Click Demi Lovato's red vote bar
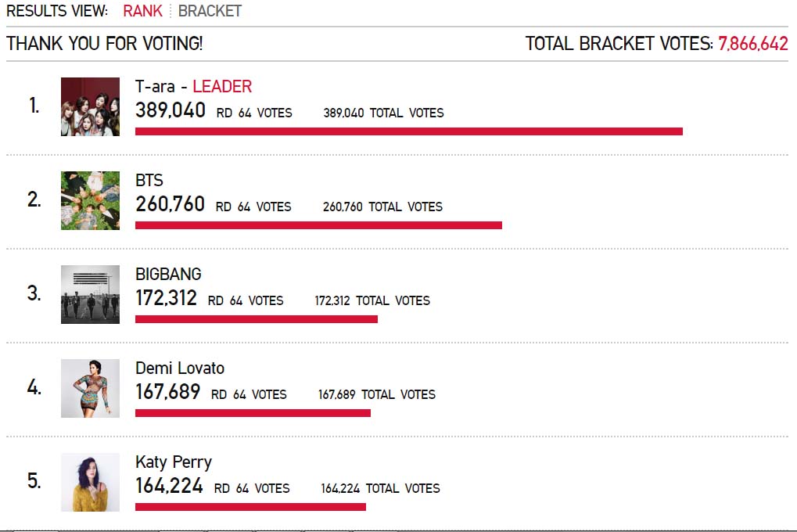Screen dimensions: 797x532 [x=253, y=413]
